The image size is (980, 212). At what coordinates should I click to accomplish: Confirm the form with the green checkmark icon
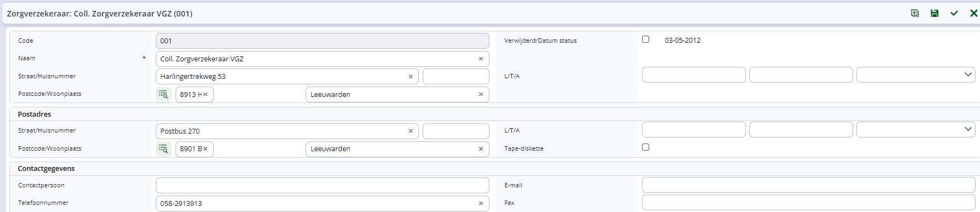[x=954, y=13]
